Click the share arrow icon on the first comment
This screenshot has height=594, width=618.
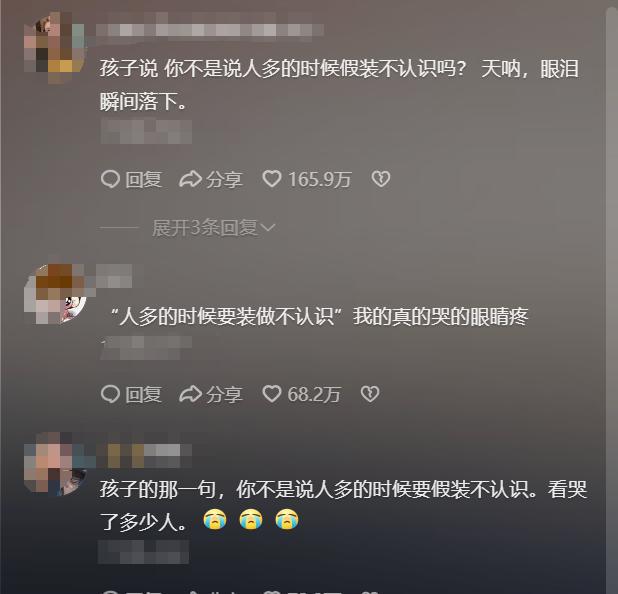click(x=190, y=179)
